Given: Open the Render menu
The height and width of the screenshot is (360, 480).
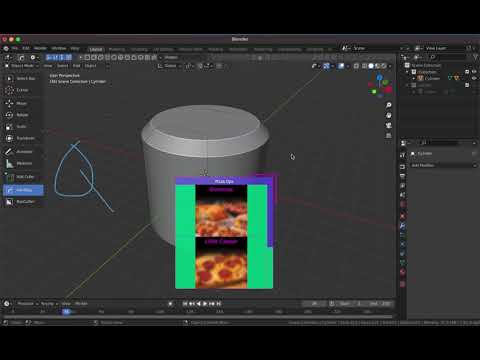Looking at the screenshot, I should (x=40, y=48).
